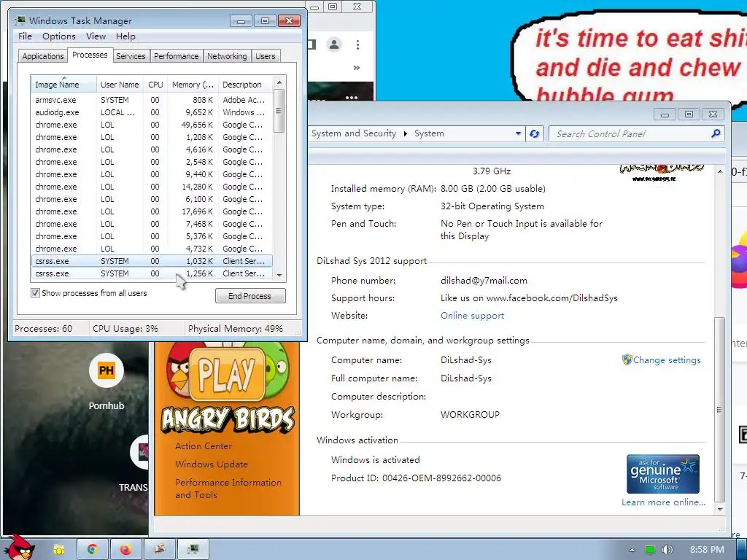Click the process list scroll-up arrow
747x560 pixels.
[x=279, y=82]
